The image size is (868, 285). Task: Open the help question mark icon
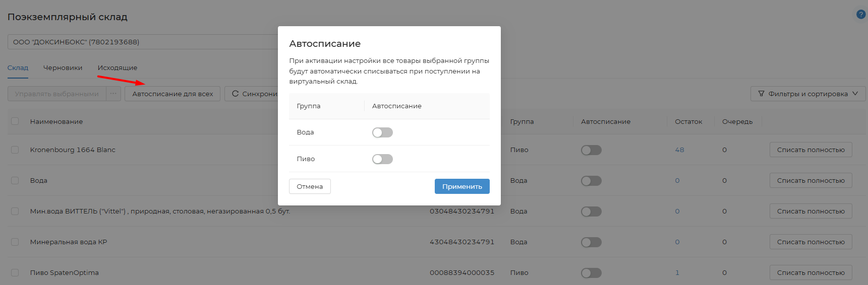(x=861, y=15)
